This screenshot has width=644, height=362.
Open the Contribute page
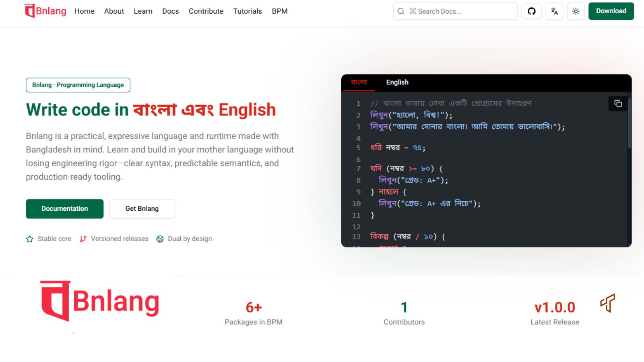click(x=206, y=11)
